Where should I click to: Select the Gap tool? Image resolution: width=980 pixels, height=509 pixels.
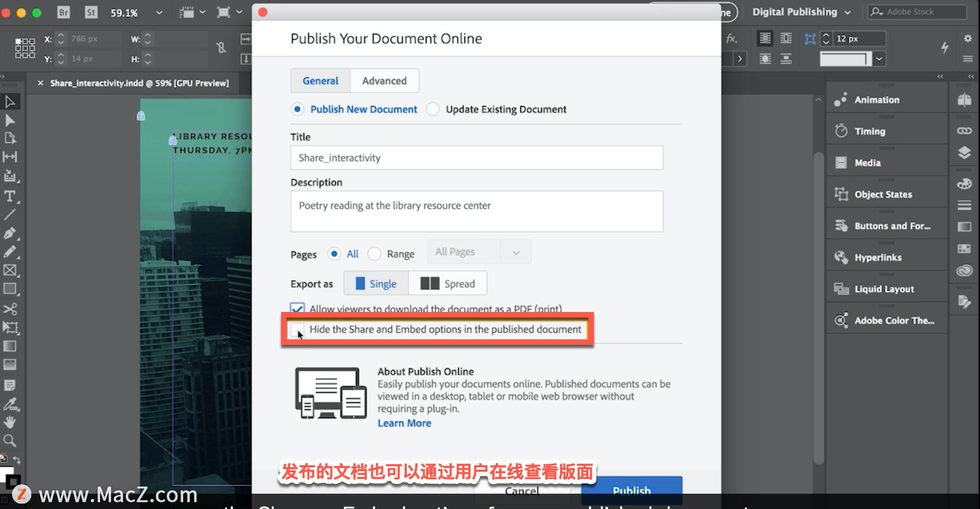(10, 157)
